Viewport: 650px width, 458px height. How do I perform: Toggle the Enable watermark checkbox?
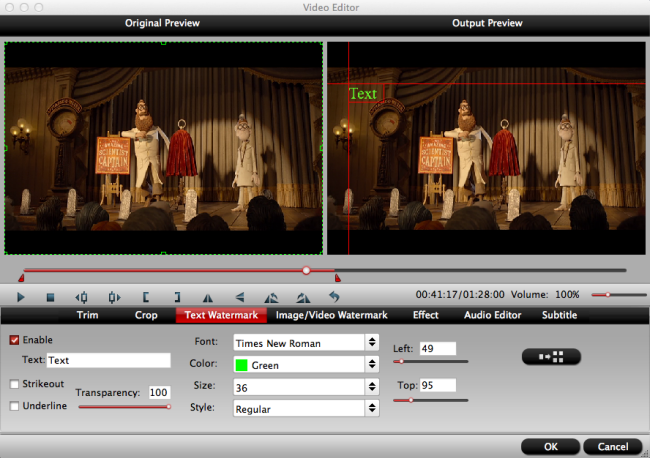click(15, 340)
